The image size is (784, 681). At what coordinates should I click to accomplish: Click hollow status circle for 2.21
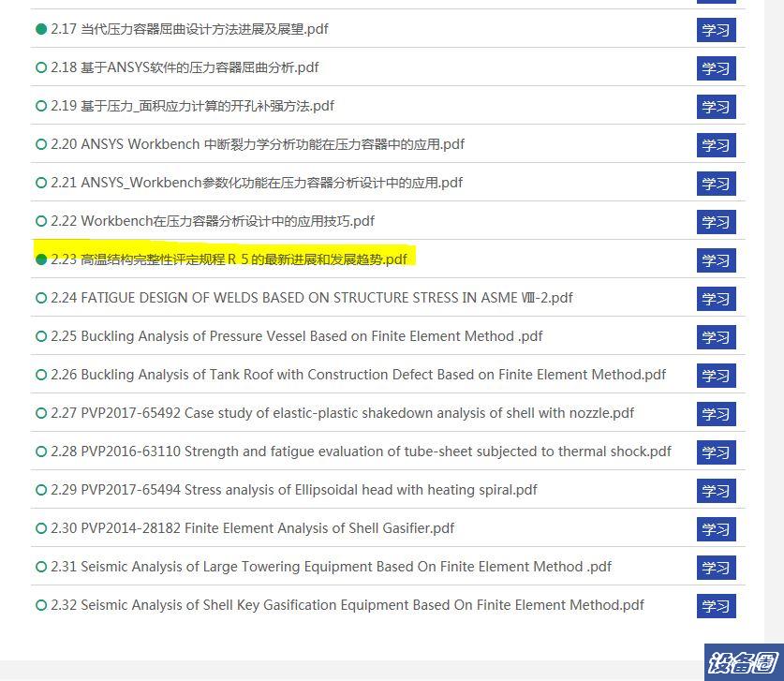tap(41, 183)
